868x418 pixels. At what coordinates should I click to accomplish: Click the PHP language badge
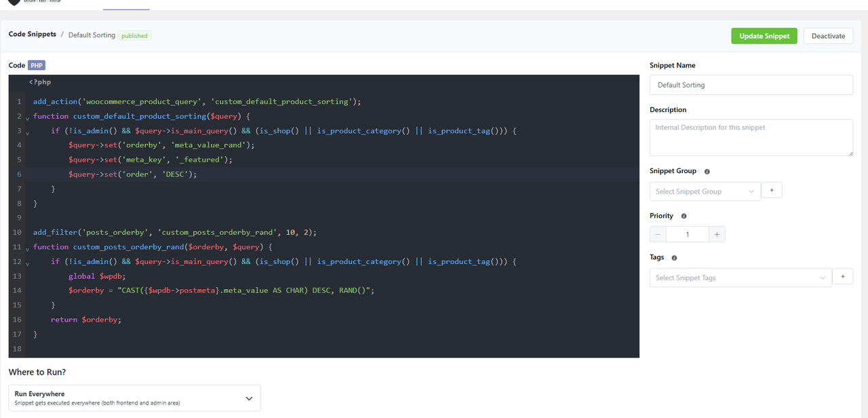tap(37, 66)
